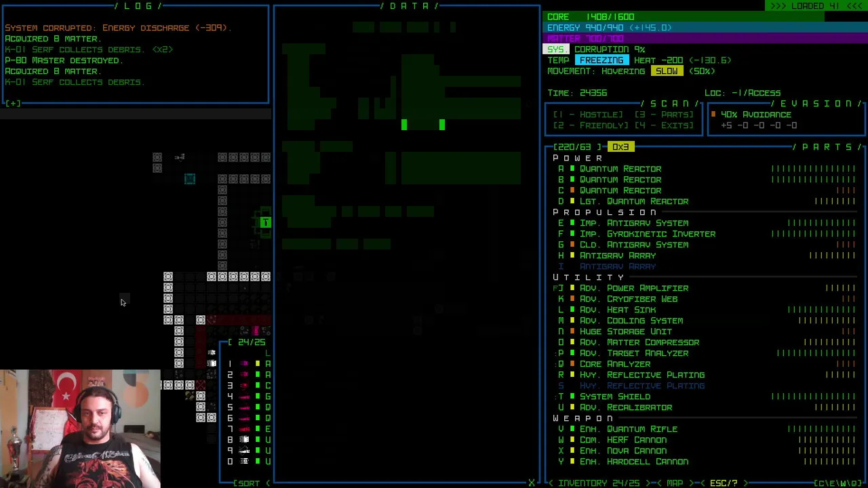868x488 pixels.
Task: Click the ENERGY 940/940 bar
Action: [705, 28]
